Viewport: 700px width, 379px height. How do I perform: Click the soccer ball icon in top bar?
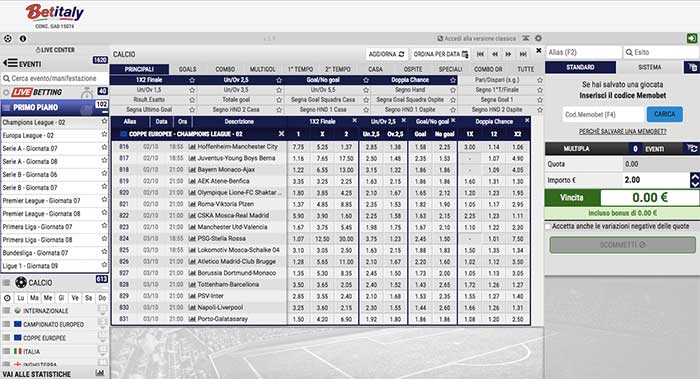click(8, 39)
